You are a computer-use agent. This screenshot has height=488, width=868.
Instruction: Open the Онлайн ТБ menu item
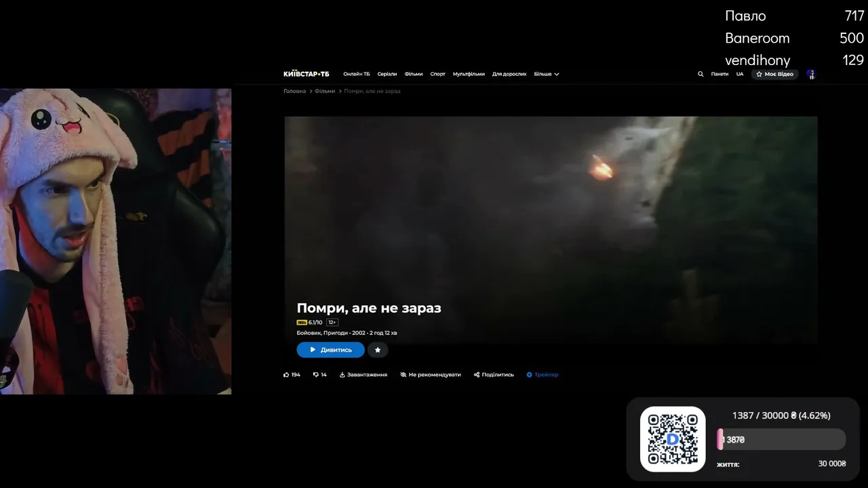[x=357, y=74]
